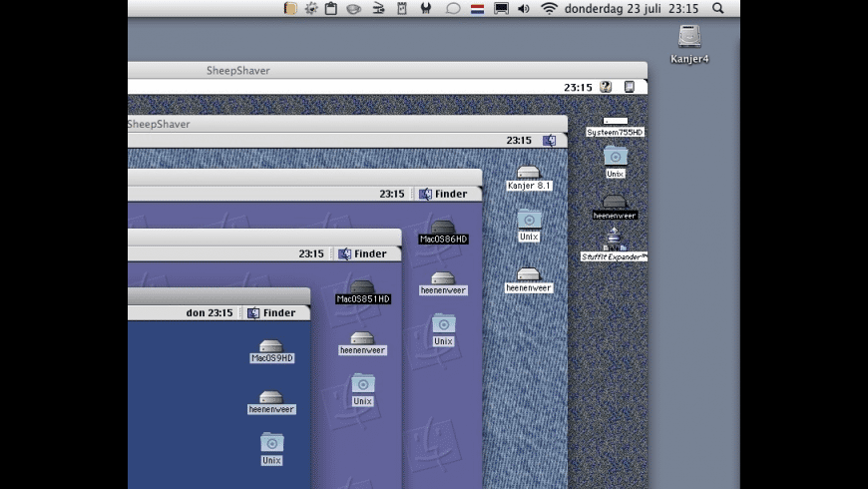Open the System 7 application menu icon
This screenshot has height=489, width=868.
(x=631, y=87)
